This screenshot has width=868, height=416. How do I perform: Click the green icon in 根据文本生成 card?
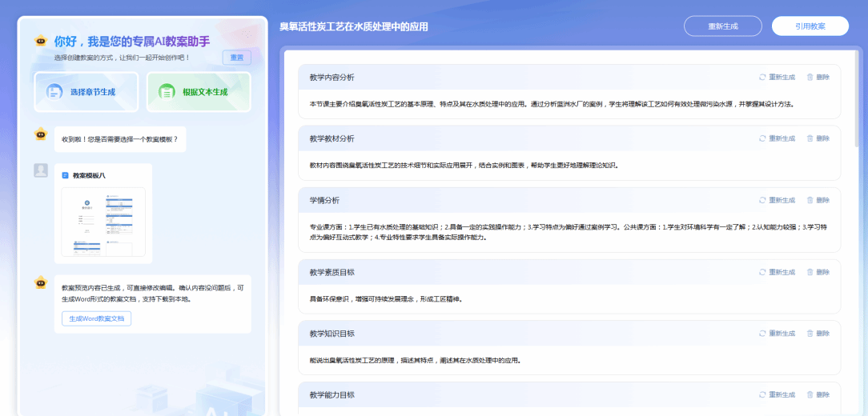(167, 92)
